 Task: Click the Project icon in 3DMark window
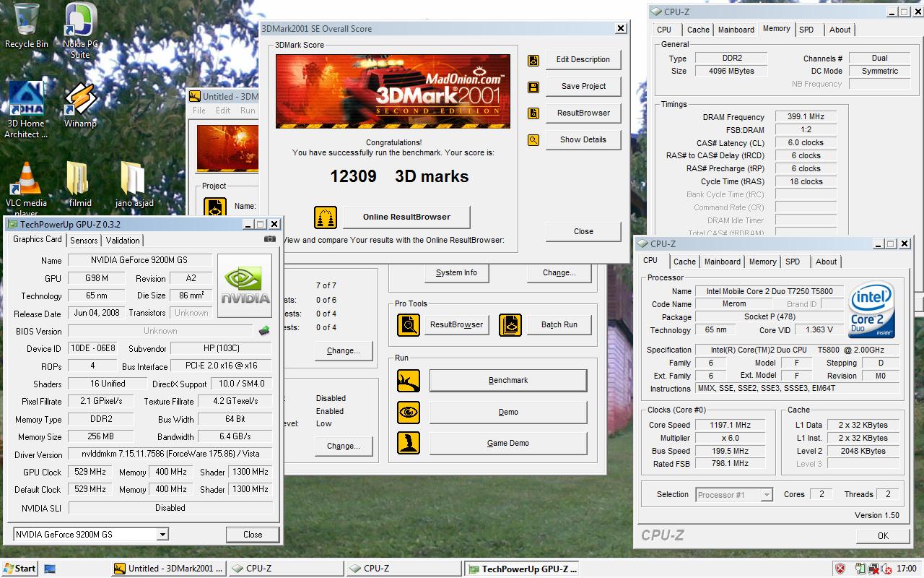pos(214,208)
